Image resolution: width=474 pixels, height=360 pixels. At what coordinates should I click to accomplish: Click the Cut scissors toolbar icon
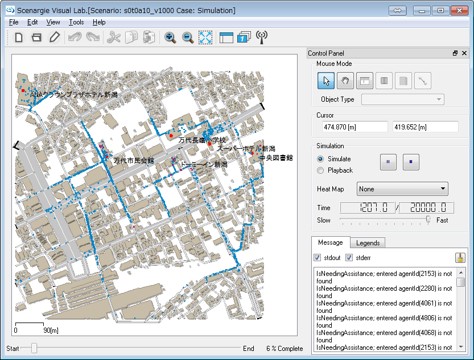(113, 37)
